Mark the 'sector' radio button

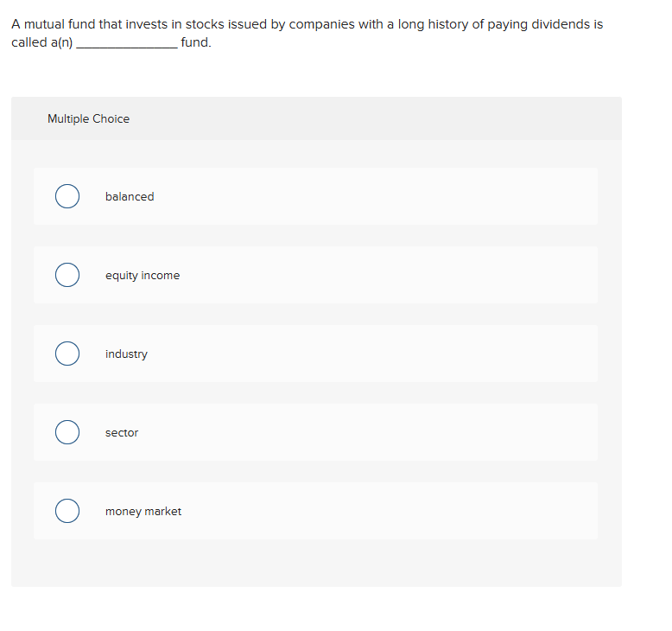[67, 433]
